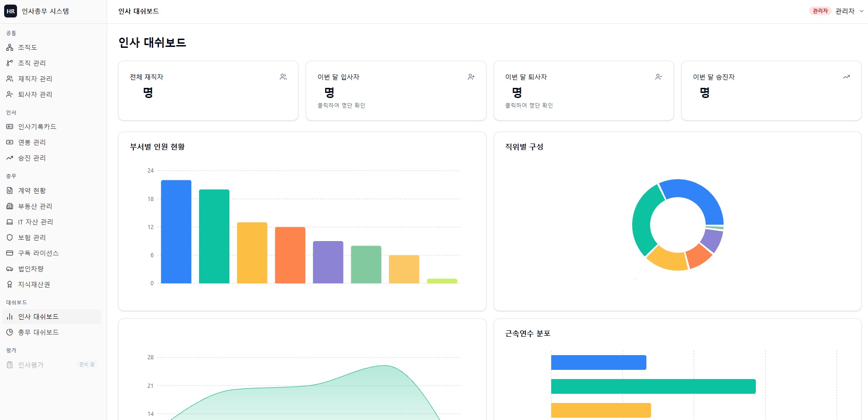The height and width of the screenshot is (420, 868).
Task: Switch to 총무 대쉬보드
Action: click(51, 332)
